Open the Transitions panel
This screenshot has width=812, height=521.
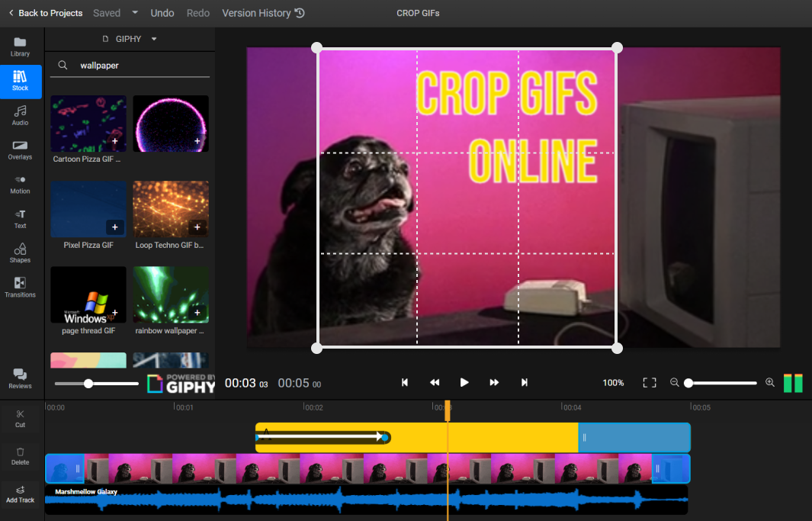[20, 288]
